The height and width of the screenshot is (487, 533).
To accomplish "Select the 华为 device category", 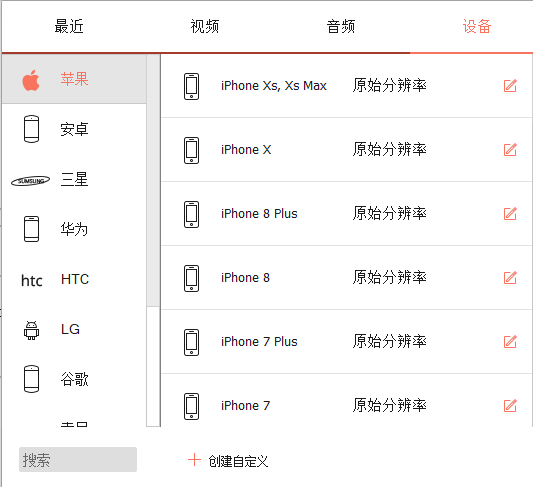I will click(x=74, y=229).
